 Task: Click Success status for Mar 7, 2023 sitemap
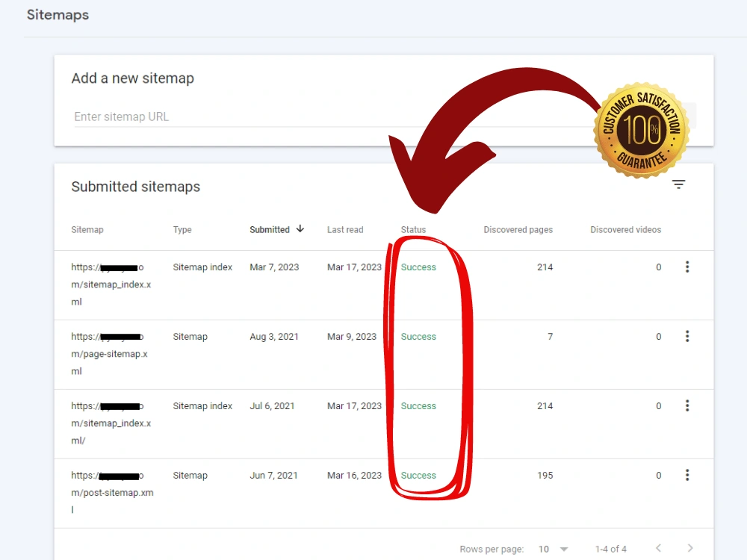click(x=418, y=267)
